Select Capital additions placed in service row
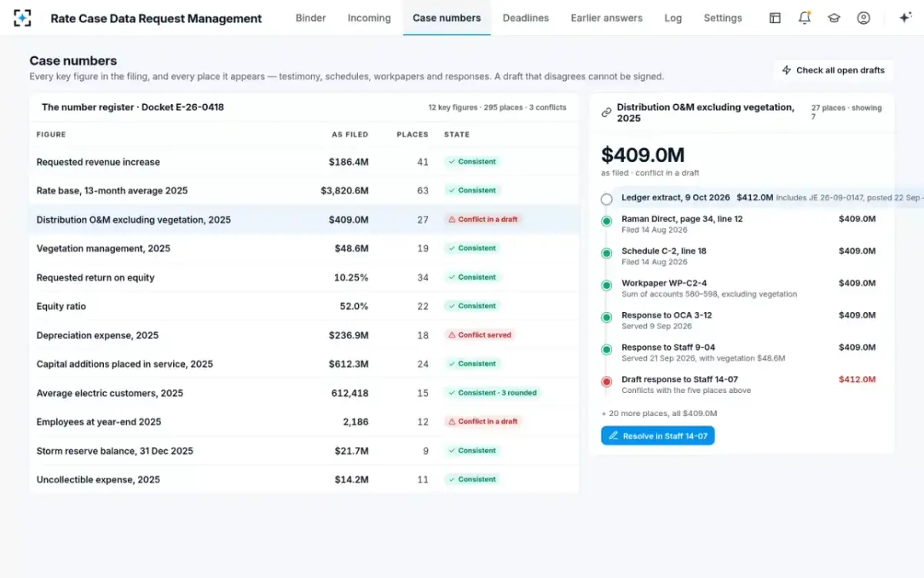The width and height of the screenshot is (924, 578). point(304,364)
